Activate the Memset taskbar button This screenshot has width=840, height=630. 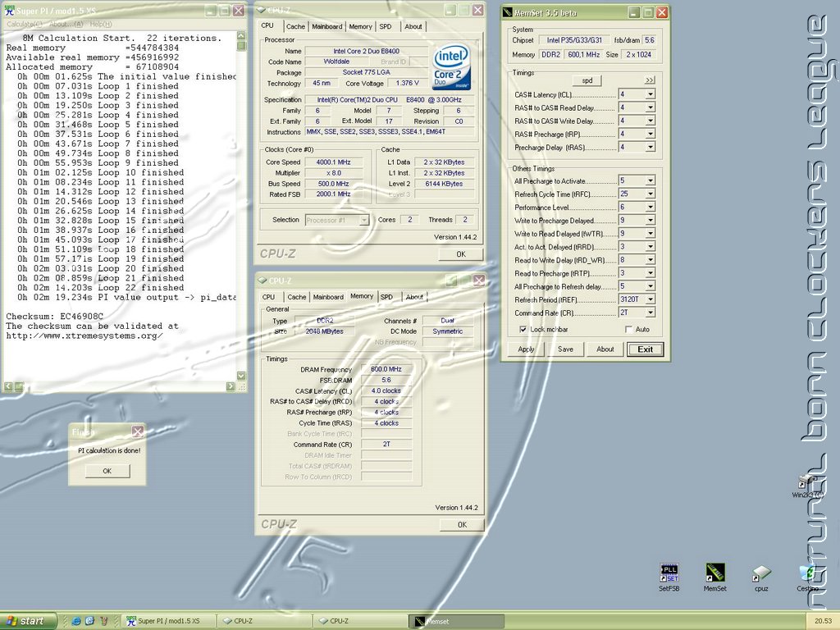455,621
